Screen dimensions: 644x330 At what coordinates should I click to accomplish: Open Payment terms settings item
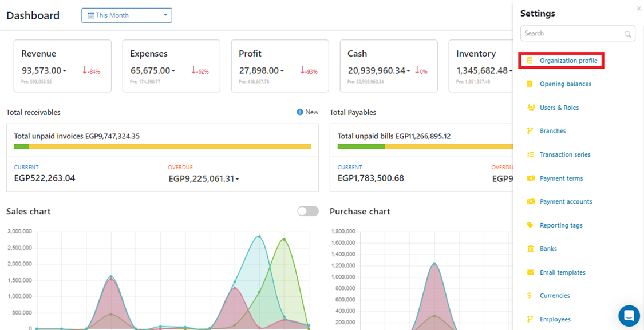click(x=561, y=178)
